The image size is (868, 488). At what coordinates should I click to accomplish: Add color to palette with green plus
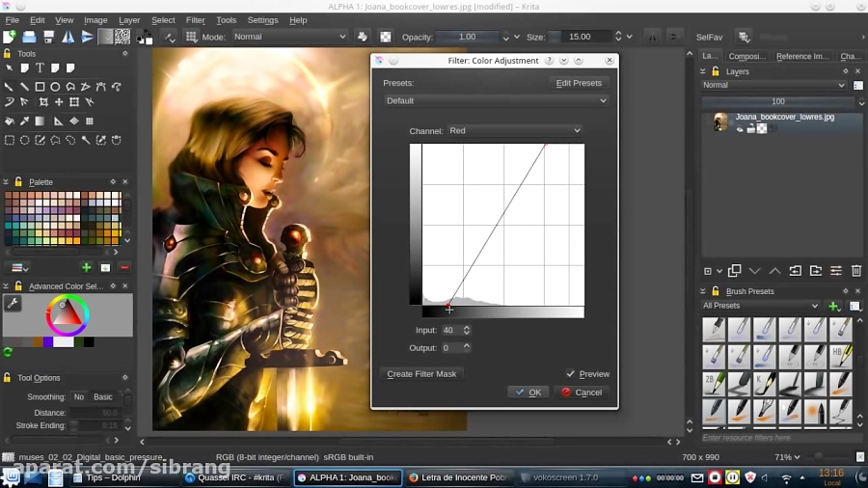(x=87, y=268)
